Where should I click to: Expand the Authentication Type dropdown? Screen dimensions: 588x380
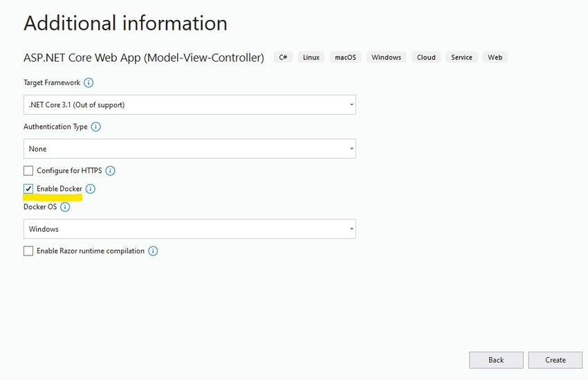pyautogui.click(x=190, y=149)
